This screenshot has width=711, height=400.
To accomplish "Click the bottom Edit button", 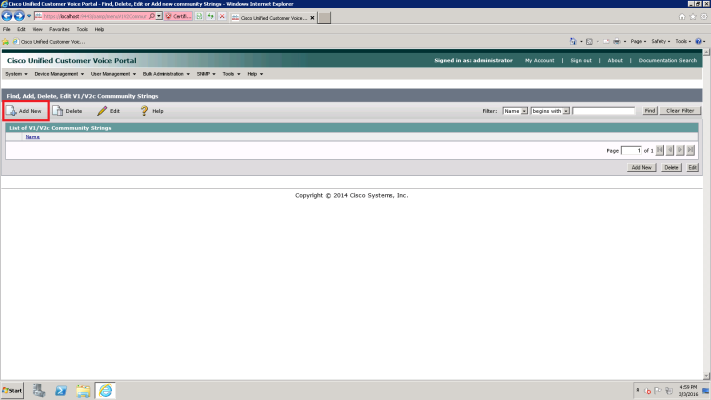I will 692,167.
